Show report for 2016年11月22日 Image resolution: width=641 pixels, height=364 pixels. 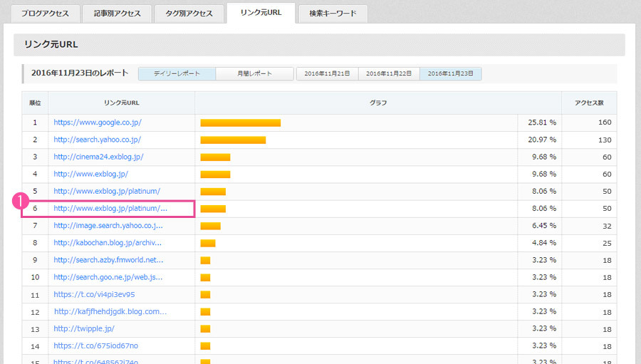point(389,73)
